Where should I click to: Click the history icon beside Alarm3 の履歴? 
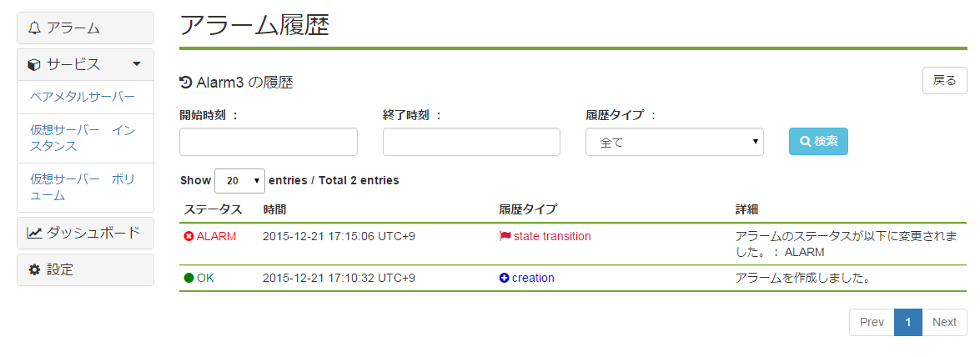[x=186, y=82]
